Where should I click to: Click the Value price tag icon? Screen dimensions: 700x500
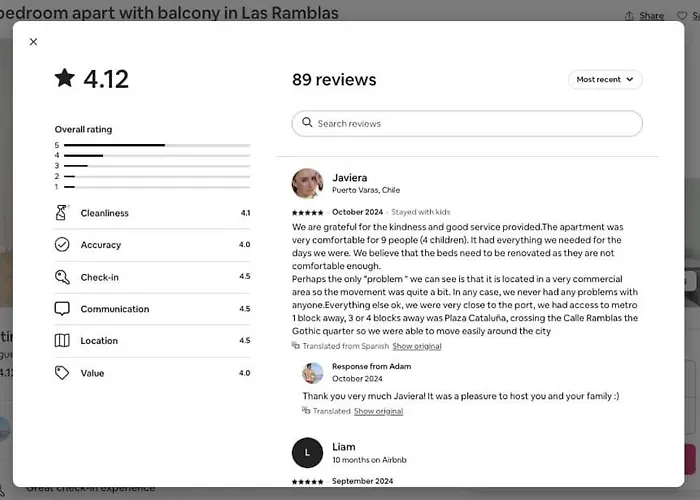[x=62, y=373]
